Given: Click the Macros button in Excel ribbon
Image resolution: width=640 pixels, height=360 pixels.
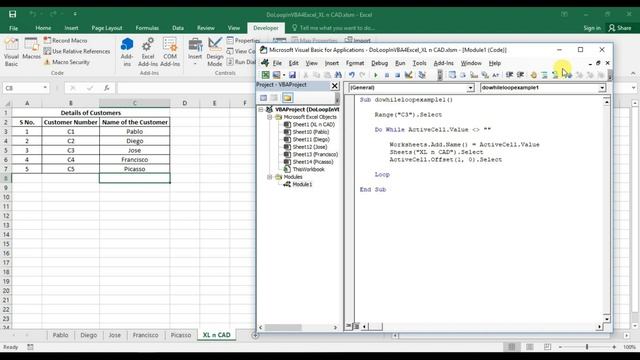Looking at the screenshot, I should coord(31,49).
